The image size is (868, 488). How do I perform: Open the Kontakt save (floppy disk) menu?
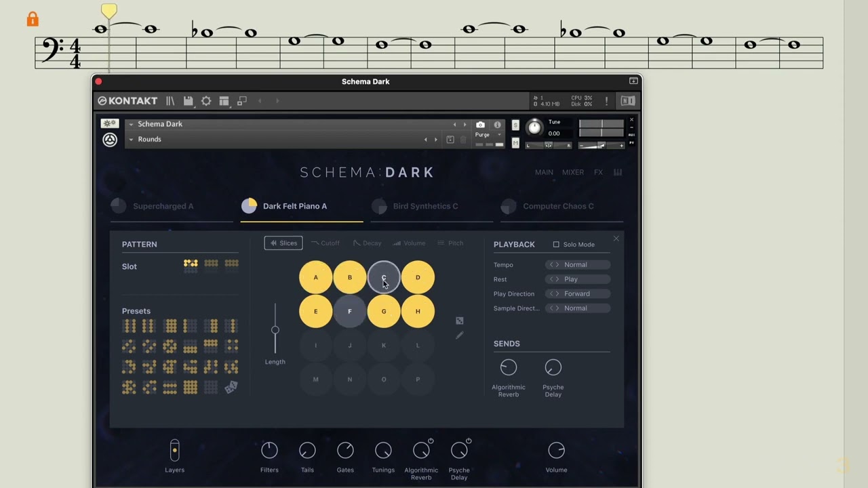click(x=189, y=101)
